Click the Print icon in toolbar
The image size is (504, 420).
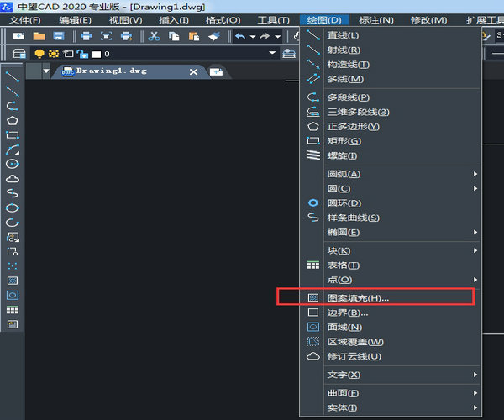pyautogui.click(x=86, y=36)
